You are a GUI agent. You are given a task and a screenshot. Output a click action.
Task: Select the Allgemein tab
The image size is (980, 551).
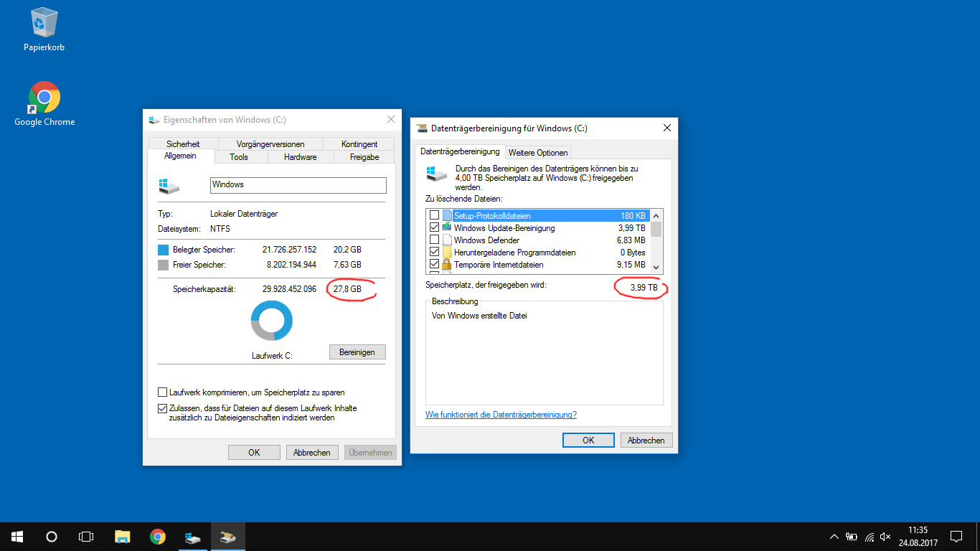[x=180, y=156]
